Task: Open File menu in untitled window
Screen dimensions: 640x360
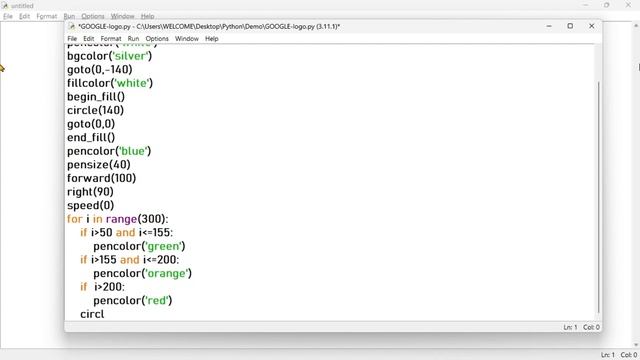Action: [x=8, y=16]
